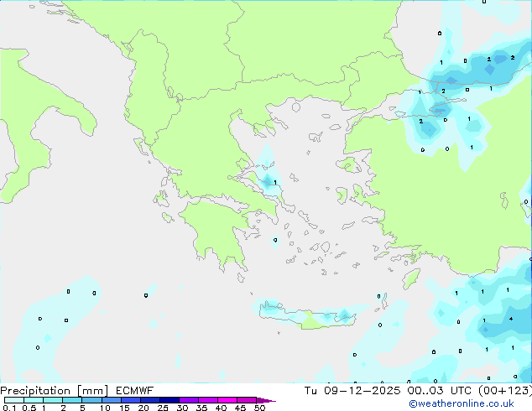Click the 30–35 mm purple legend swatch
532x411 pixels.
pos(188,400)
